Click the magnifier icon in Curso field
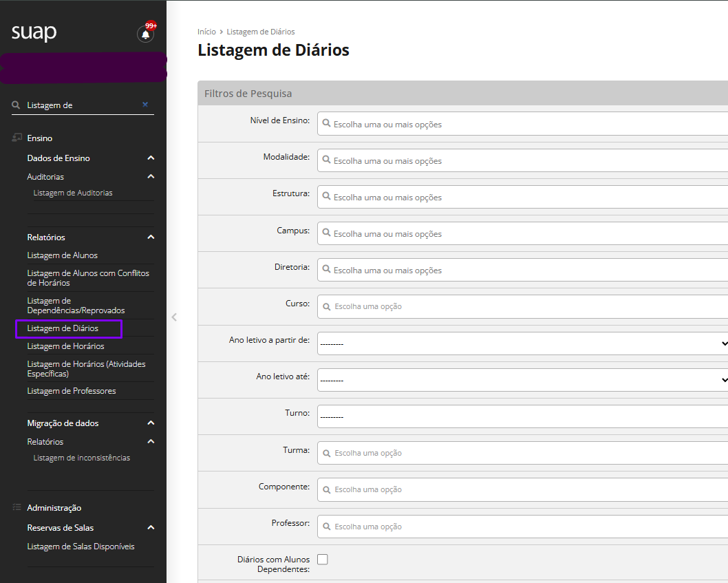This screenshot has height=583, width=728. [x=326, y=306]
